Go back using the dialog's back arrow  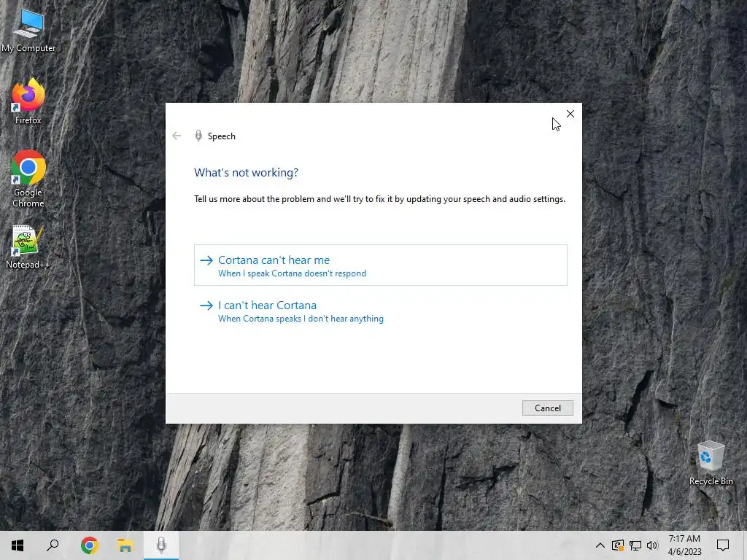click(x=177, y=136)
